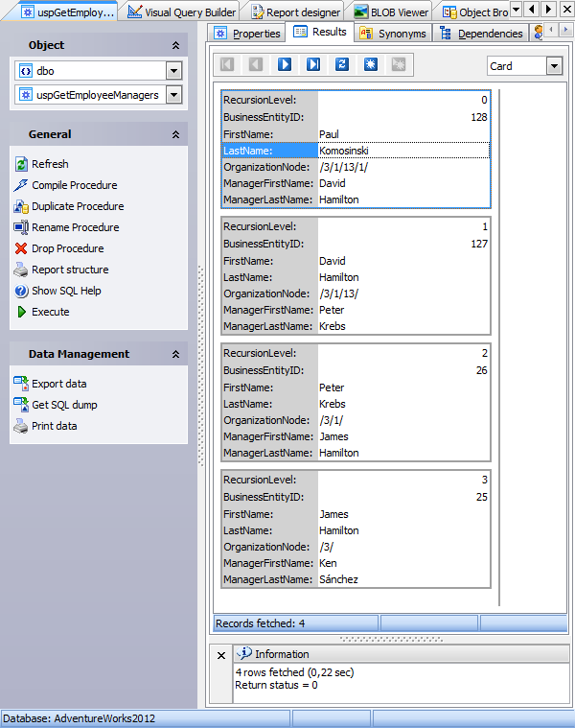This screenshot has height=728, width=575.
Task: Open the Card view mode dropdown
Action: click(x=554, y=66)
